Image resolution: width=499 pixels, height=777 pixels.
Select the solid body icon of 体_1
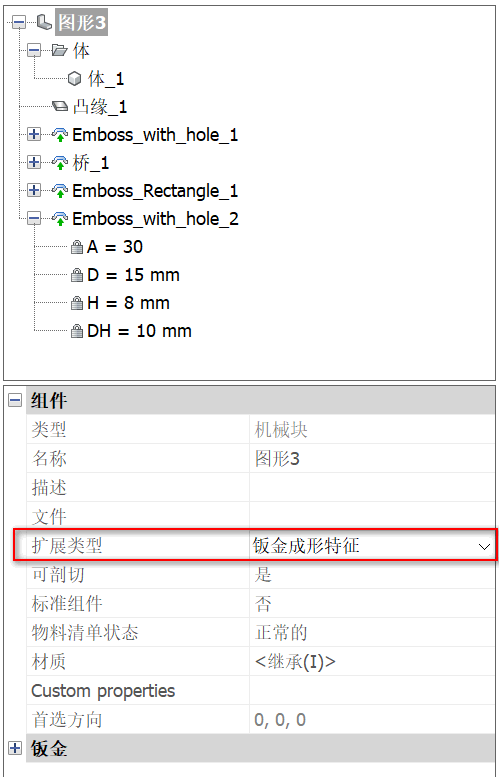tap(74, 79)
